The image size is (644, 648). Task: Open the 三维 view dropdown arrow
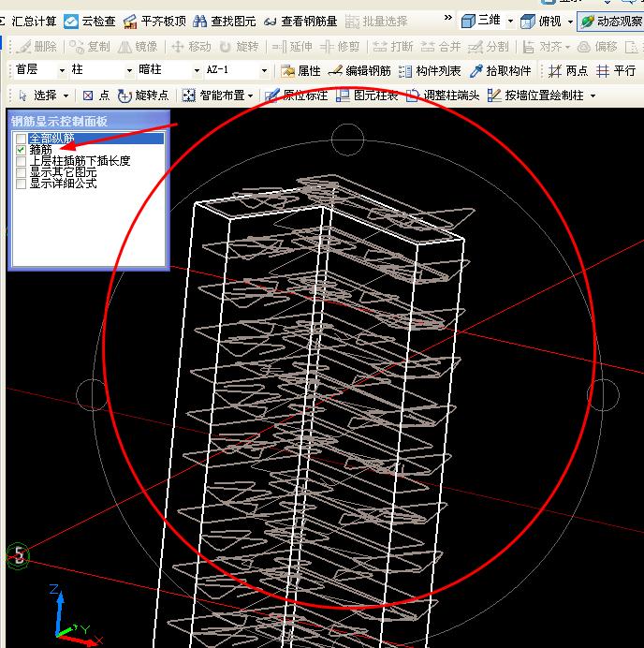pos(510,21)
